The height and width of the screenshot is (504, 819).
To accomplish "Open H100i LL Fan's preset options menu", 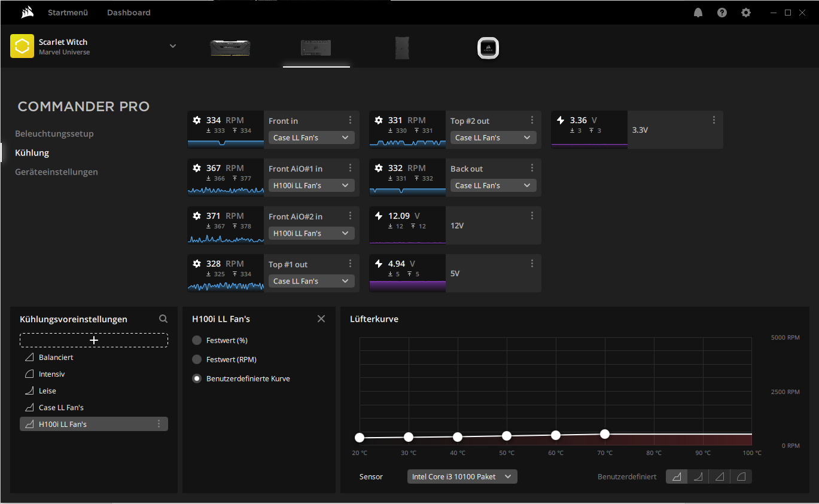I will coord(159,424).
